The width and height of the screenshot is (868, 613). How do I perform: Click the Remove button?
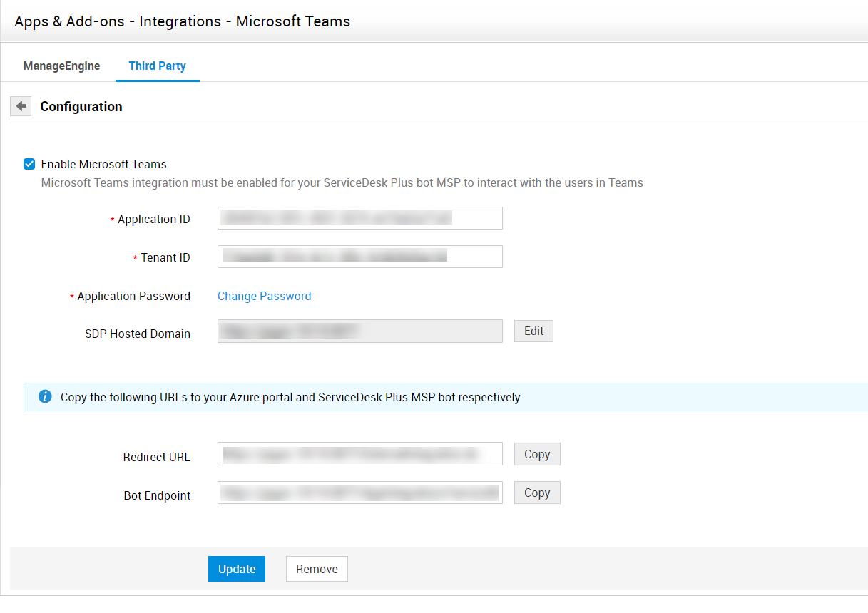click(317, 569)
